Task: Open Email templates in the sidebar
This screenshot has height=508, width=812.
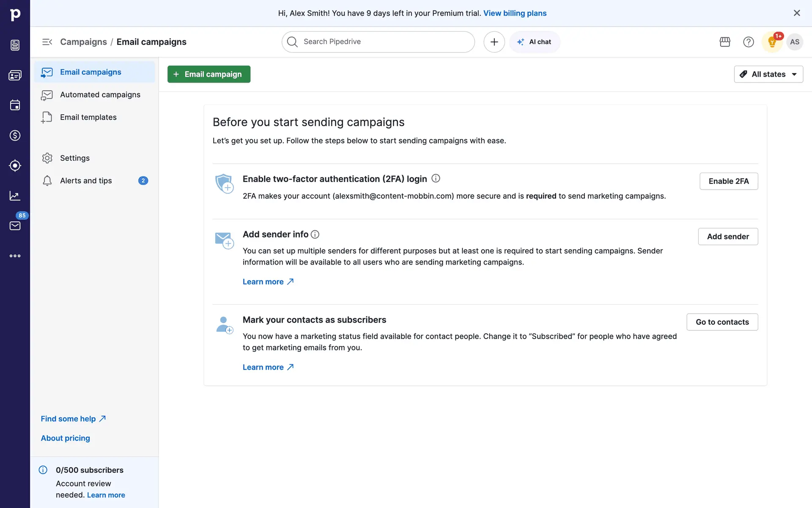Action: (88, 117)
